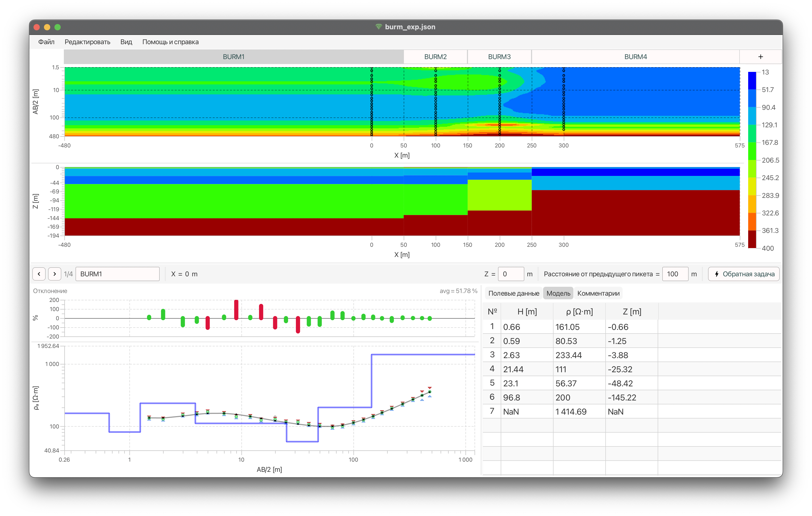Select the BURM4 picket tab

[636, 57]
